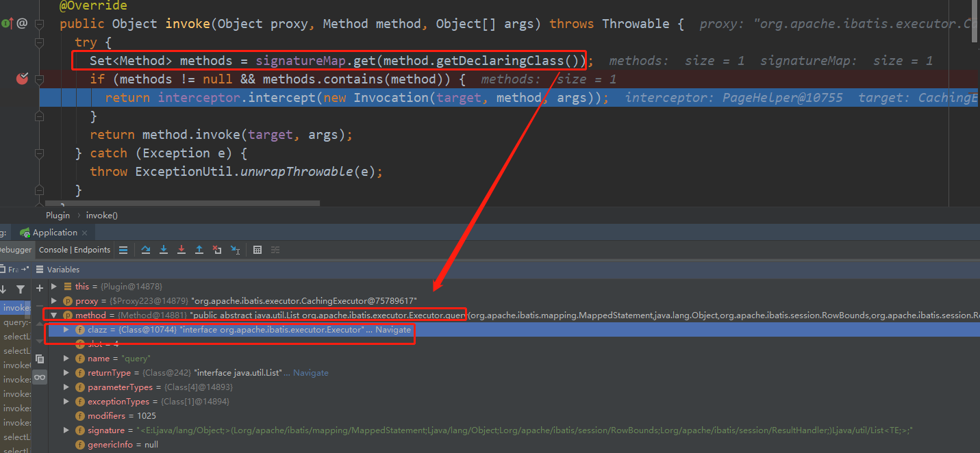Click the Spring leaf icon on Application tab
This screenshot has height=453, width=980.
point(25,233)
